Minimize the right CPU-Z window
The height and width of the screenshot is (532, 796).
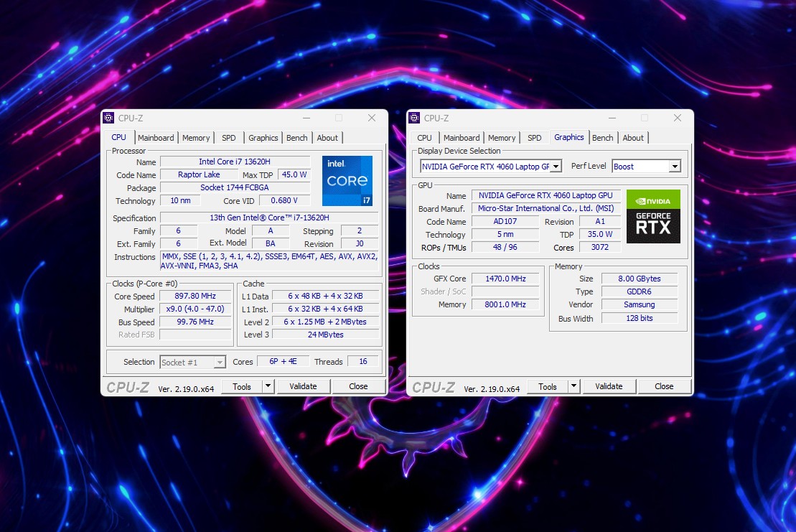click(x=612, y=118)
